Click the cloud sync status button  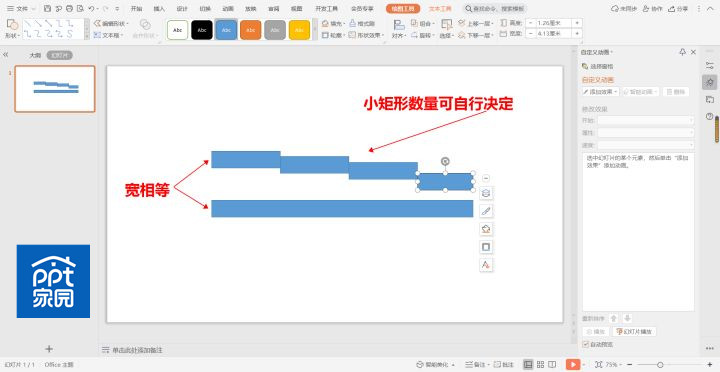pos(624,8)
